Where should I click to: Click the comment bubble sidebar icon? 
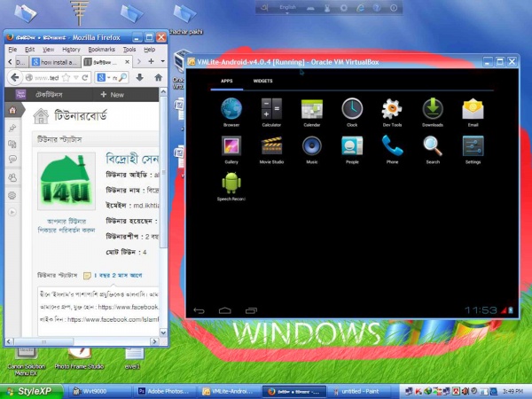tap(12, 159)
